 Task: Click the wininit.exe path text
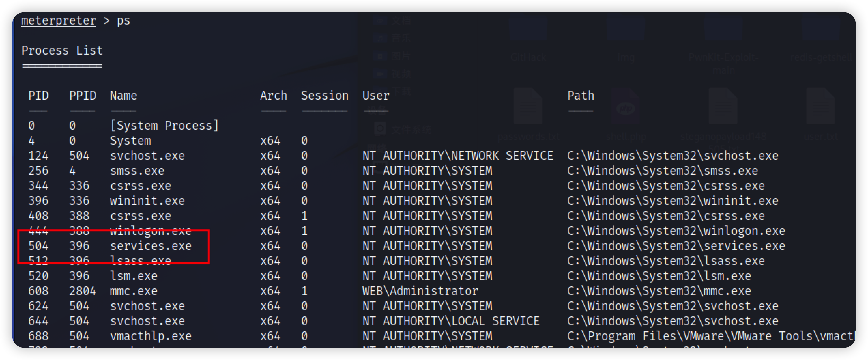[x=673, y=201]
